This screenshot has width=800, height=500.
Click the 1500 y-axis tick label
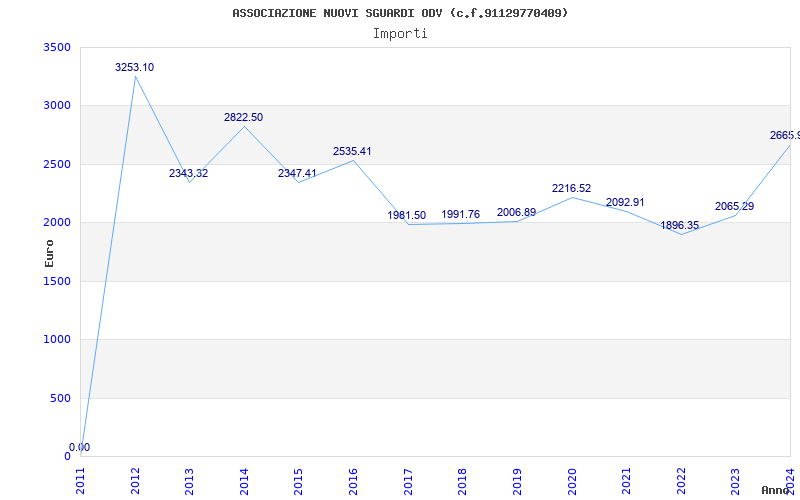tap(57, 282)
